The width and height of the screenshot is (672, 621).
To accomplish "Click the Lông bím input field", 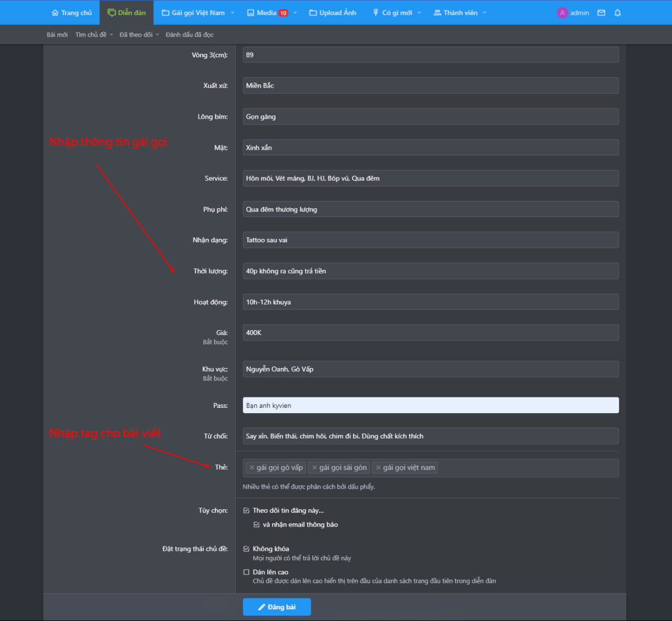I will (430, 117).
